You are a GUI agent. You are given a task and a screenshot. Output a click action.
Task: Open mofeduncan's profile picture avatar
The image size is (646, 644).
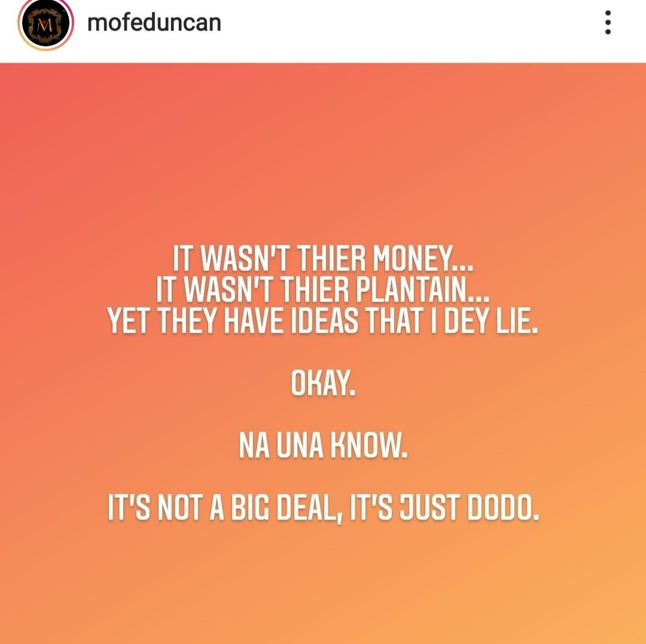pos(45,24)
